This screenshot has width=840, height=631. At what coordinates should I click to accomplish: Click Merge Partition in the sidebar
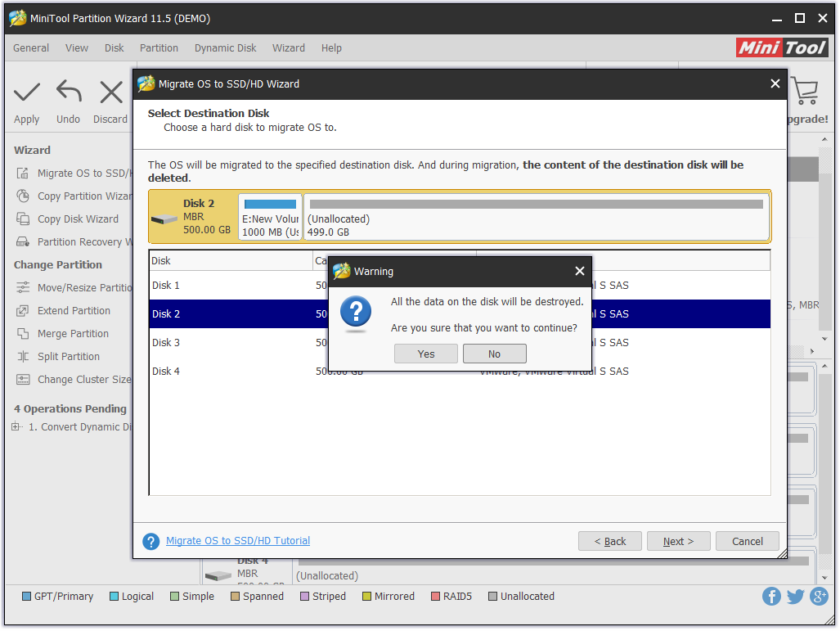tap(73, 333)
